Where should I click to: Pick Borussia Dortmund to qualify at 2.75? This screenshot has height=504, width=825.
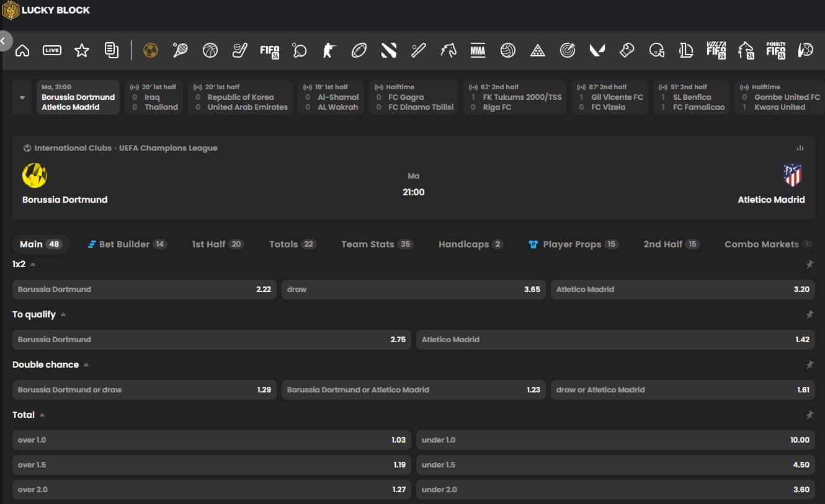click(212, 340)
